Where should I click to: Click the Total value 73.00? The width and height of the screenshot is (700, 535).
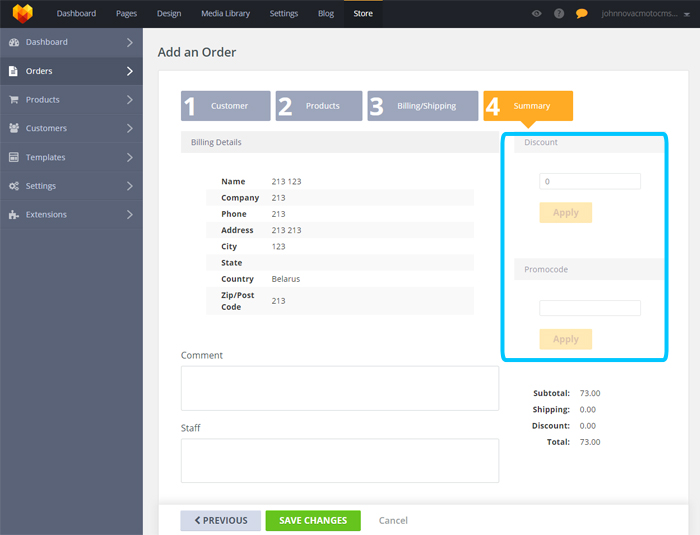[x=590, y=442]
